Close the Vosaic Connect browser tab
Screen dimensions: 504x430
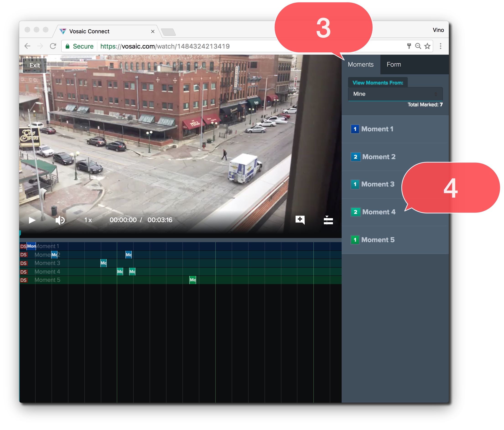[153, 32]
